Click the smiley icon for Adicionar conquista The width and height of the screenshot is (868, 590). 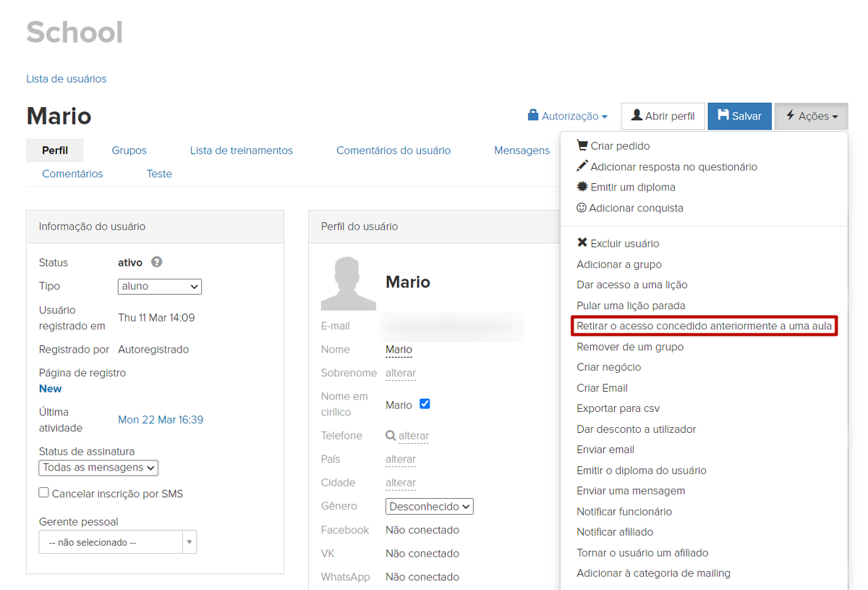coord(582,208)
